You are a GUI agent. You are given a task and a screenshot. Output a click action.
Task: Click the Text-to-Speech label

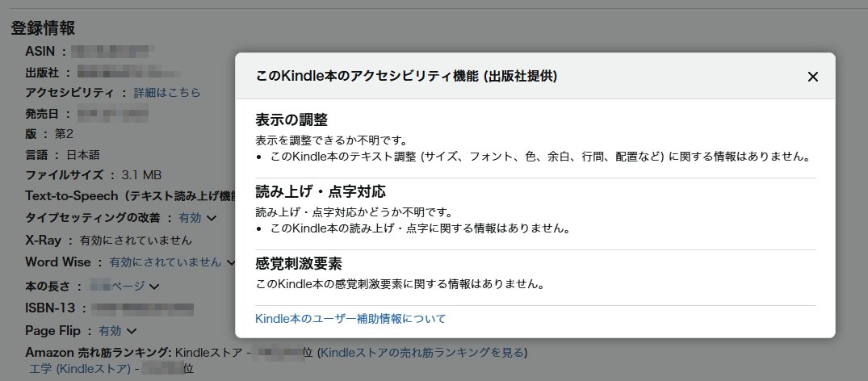coord(130,196)
